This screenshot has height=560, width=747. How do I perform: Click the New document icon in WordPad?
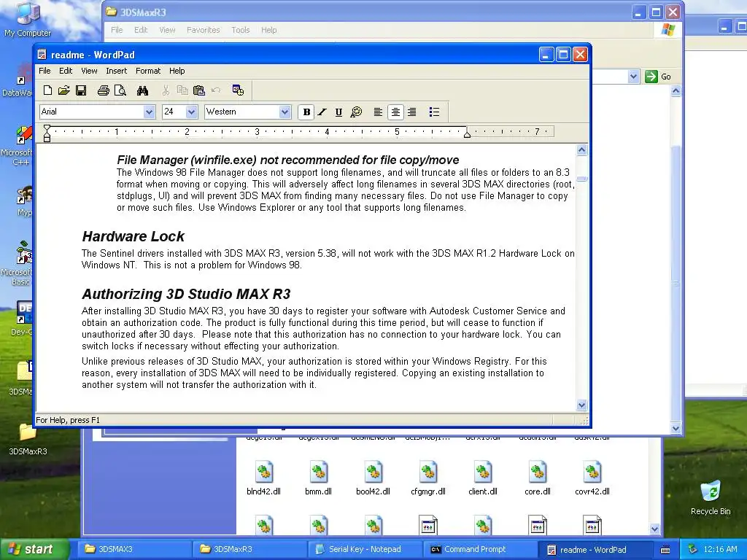[47, 90]
